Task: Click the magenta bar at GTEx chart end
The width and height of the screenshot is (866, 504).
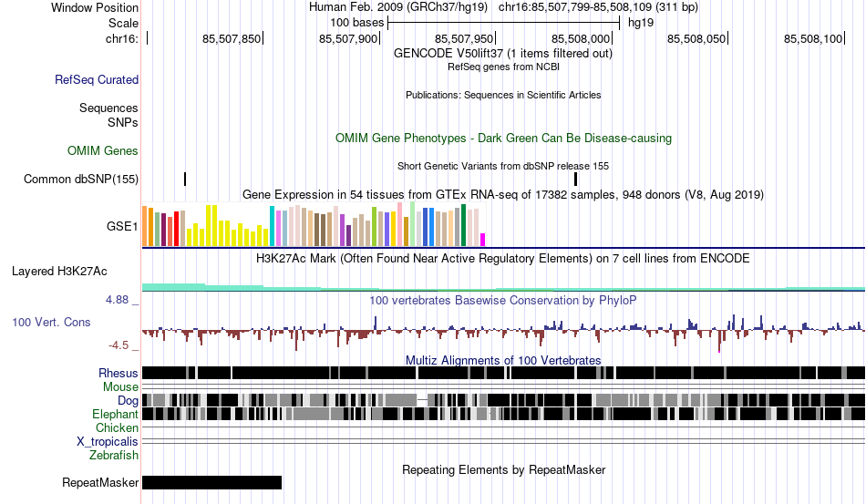Action: click(x=483, y=240)
